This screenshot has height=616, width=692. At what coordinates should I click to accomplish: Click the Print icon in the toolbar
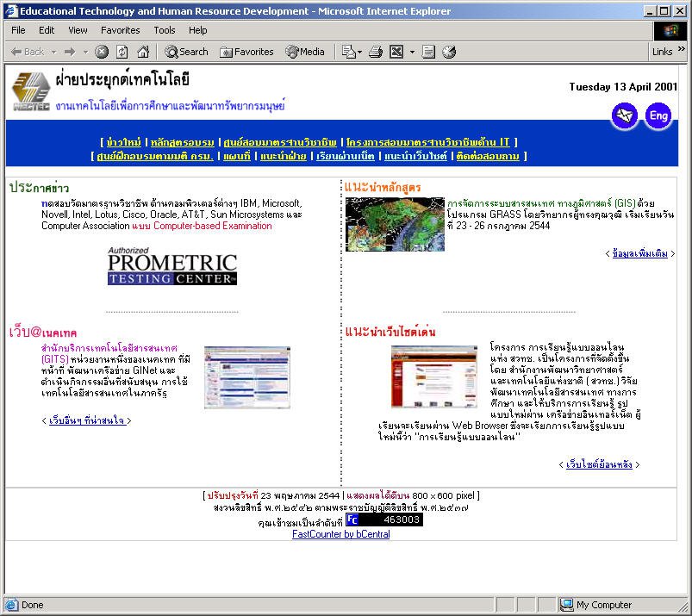(x=375, y=52)
